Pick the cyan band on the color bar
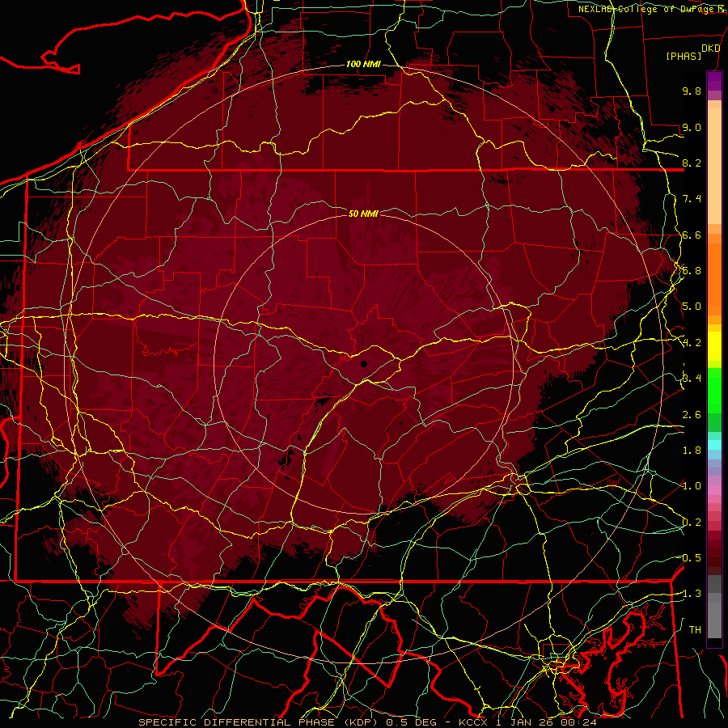728x728 pixels. (x=714, y=445)
